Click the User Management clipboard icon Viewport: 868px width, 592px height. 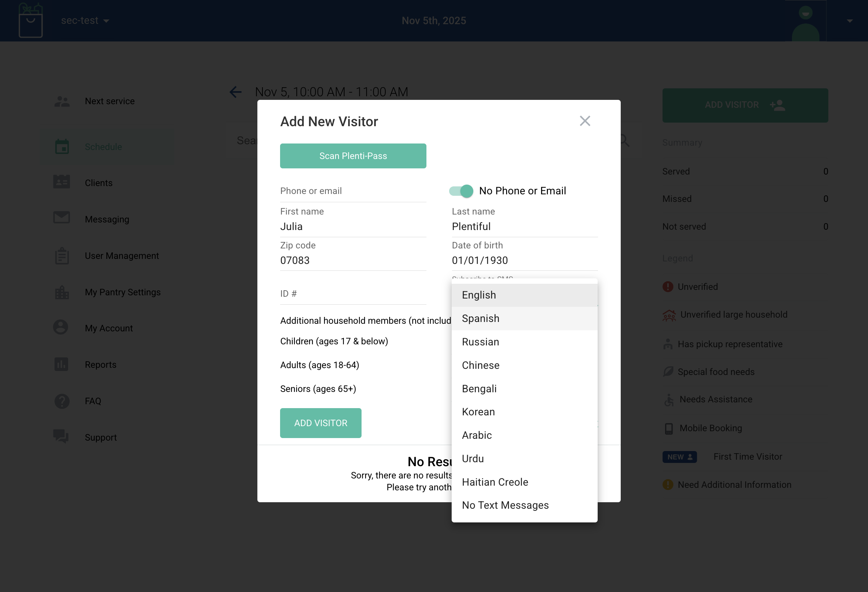tap(62, 256)
